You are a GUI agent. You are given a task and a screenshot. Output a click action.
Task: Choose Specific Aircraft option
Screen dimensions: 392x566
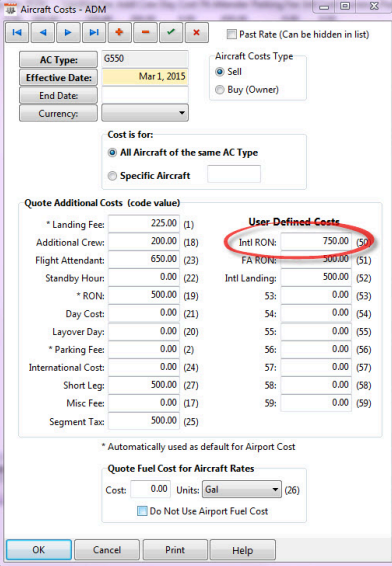[x=112, y=176]
